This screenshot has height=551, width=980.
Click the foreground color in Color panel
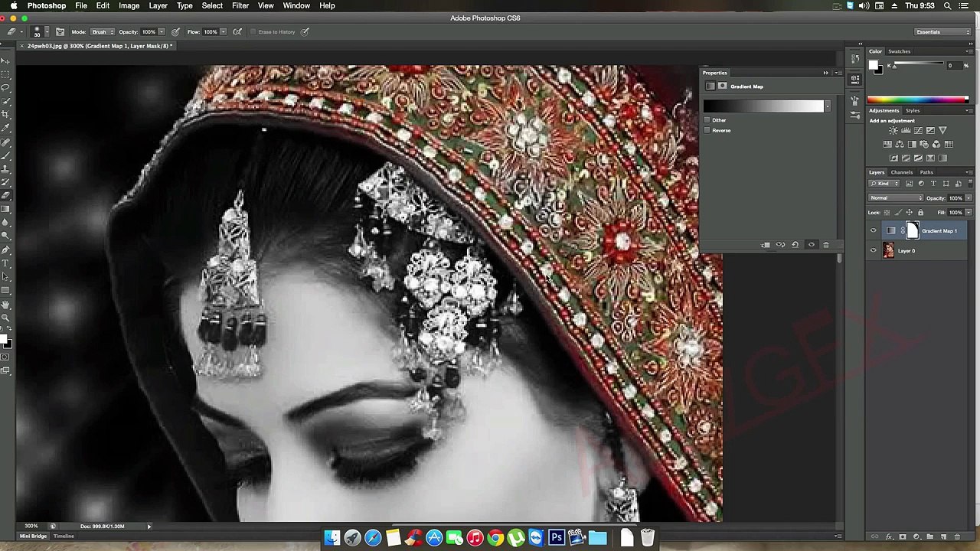[873, 65]
